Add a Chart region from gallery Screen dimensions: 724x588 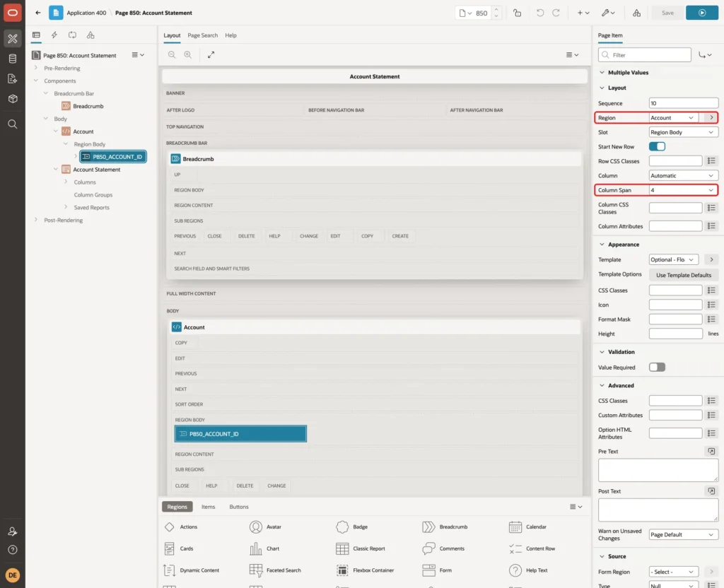tap(264, 548)
